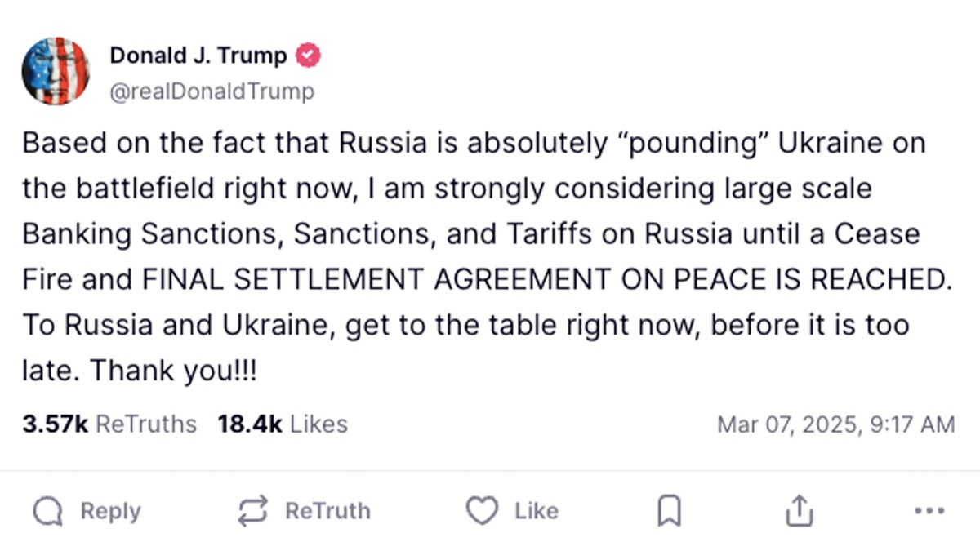
Task: Click the reply speech bubble icon
Action: [x=48, y=512]
